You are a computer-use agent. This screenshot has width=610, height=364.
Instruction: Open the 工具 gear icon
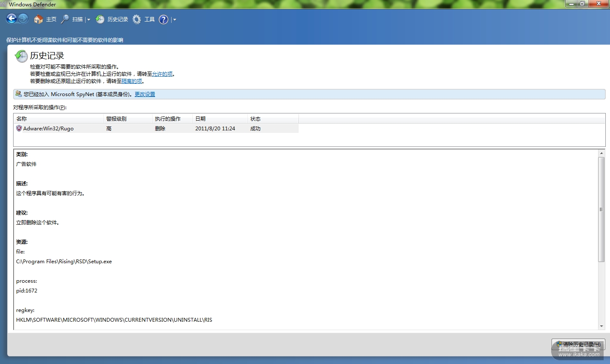pos(137,19)
